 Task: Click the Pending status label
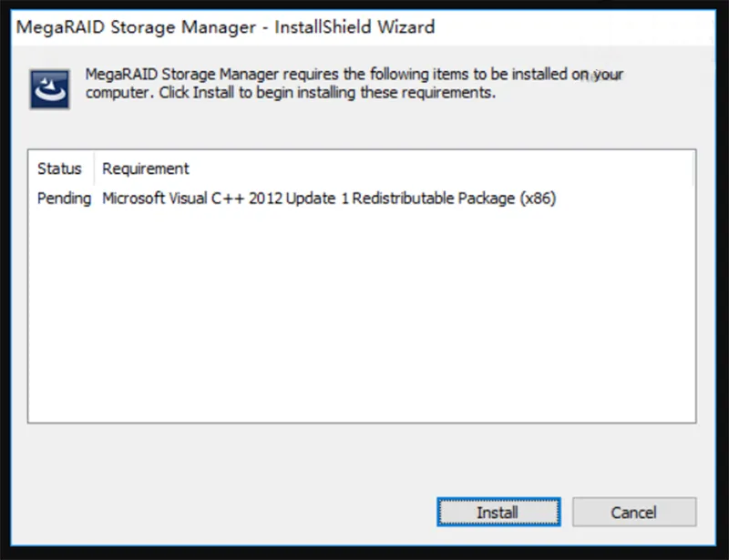[63, 199]
